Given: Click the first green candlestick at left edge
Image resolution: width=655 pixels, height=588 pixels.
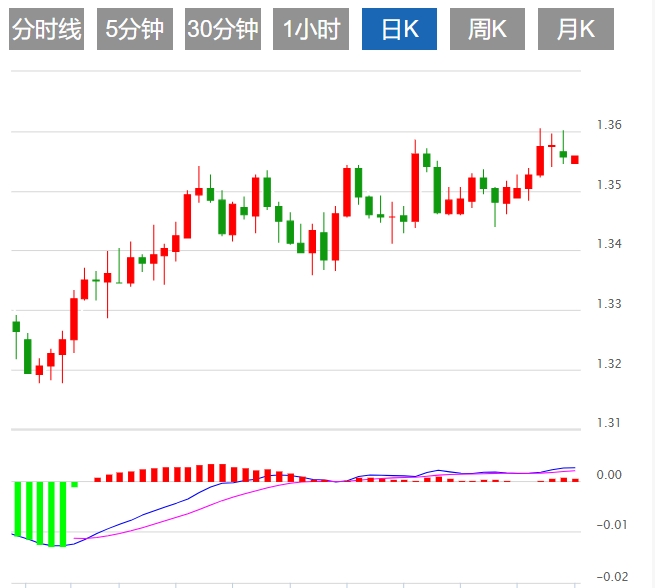Looking at the screenshot, I should (16, 327).
